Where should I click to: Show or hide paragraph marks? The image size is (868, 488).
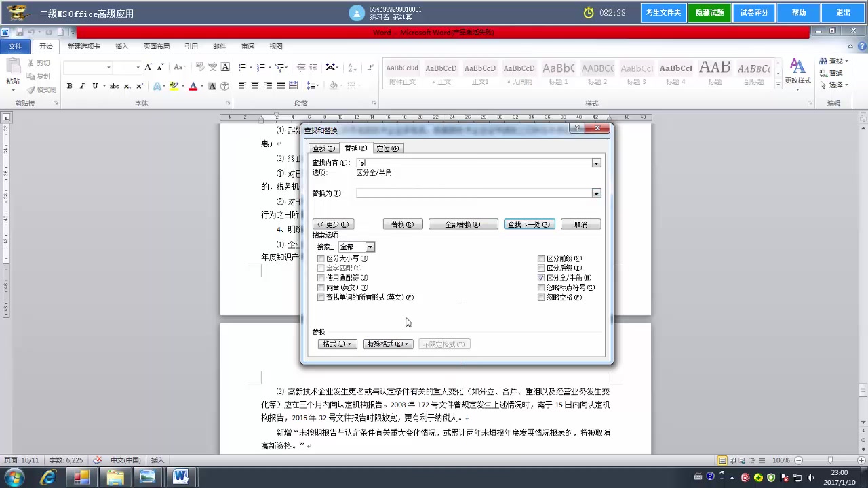point(370,67)
